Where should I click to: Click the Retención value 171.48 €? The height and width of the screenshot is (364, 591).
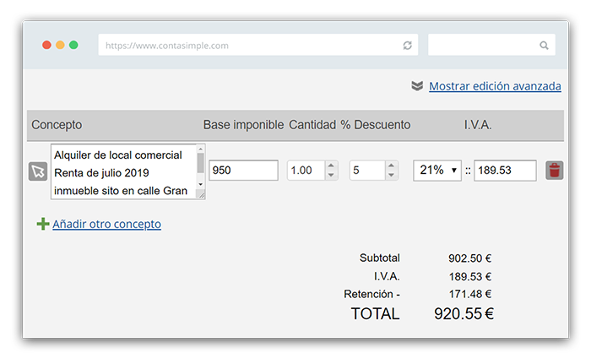(x=470, y=294)
